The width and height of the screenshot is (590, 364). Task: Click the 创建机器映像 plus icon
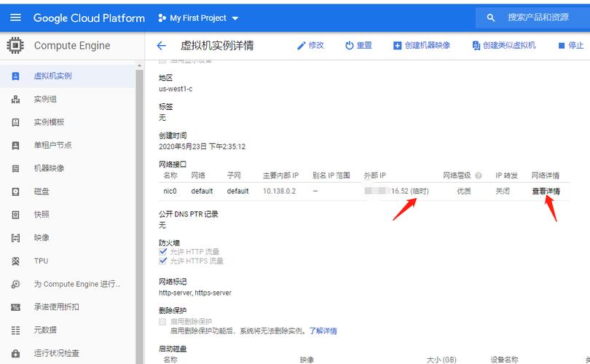[x=398, y=46]
